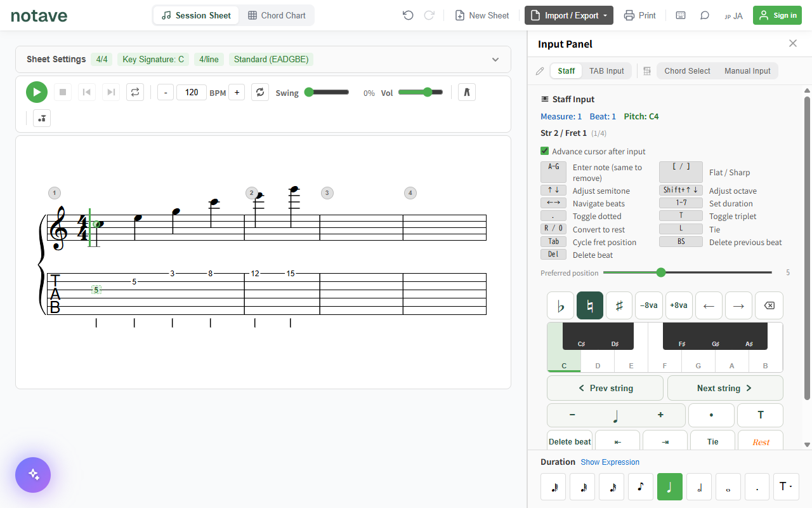Open the feedback chat bubble icon
Viewport: 812px width, 508px height.
pyautogui.click(x=705, y=15)
